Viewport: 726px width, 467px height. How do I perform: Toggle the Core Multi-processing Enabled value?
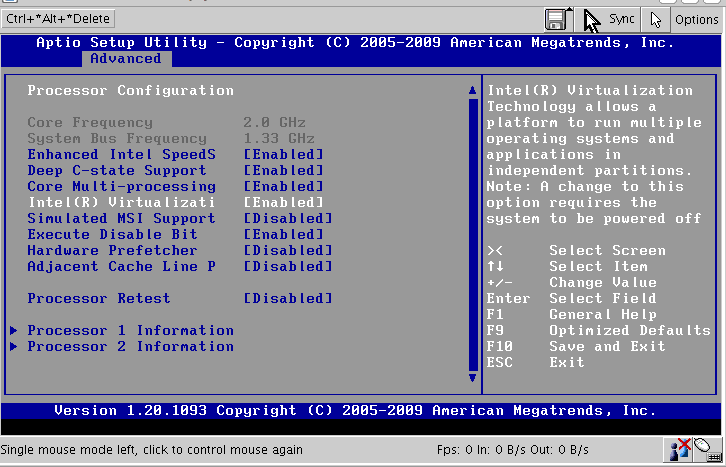point(283,187)
